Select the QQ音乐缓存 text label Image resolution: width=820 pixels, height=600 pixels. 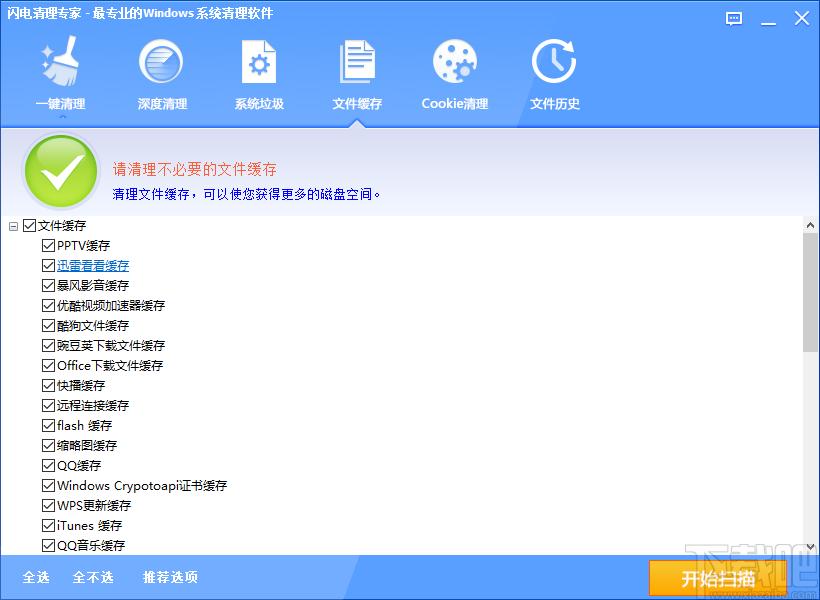coord(91,545)
